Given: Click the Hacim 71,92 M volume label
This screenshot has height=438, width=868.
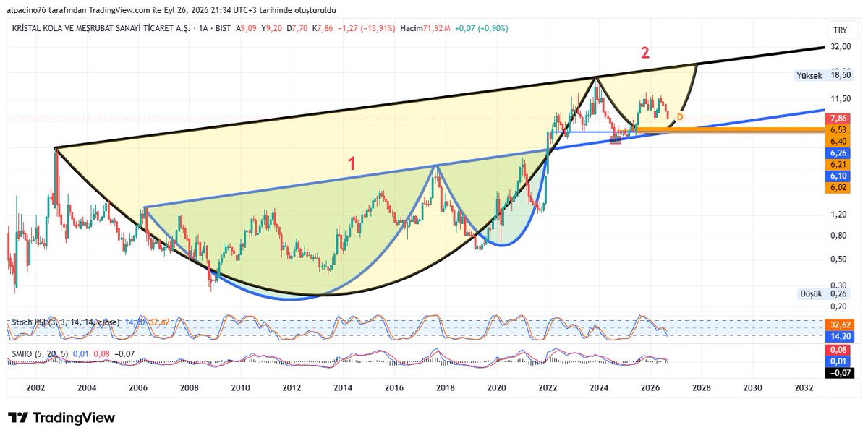Looking at the screenshot, I should [425, 28].
